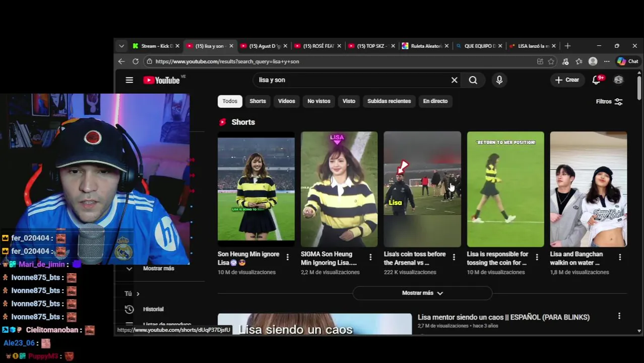644x363 pixels.
Task: Open the notifications bell
Action: click(597, 80)
